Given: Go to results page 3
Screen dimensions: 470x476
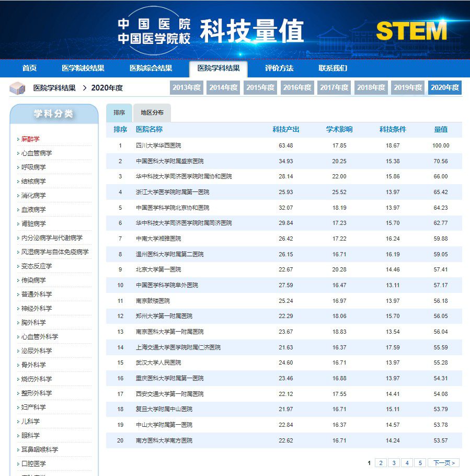Looking at the screenshot, I should [394, 462].
